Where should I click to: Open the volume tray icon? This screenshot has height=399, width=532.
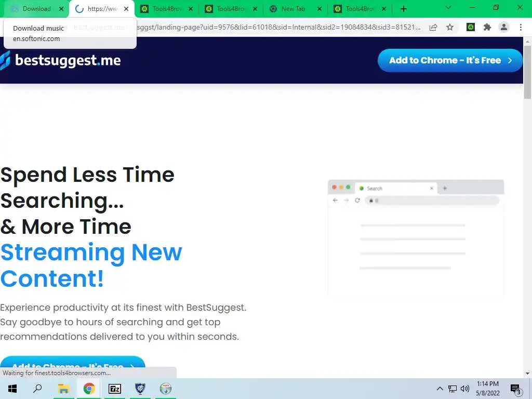pos(465,389)
